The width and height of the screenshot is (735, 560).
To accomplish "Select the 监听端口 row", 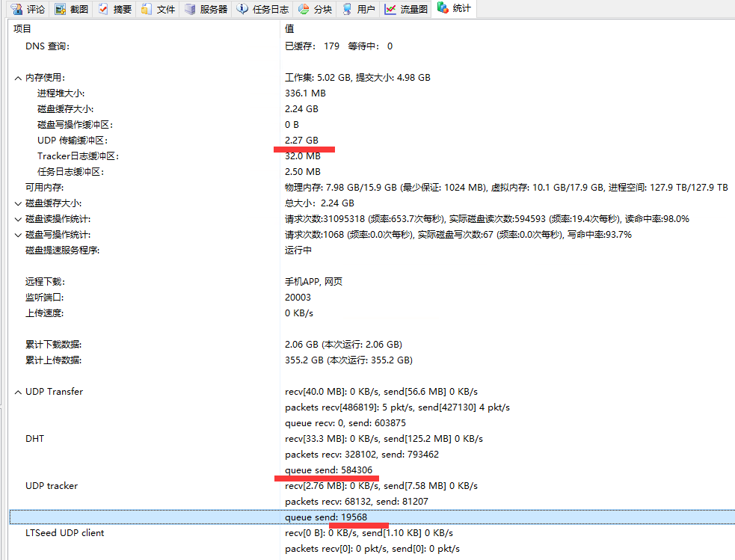I will 372,297.
